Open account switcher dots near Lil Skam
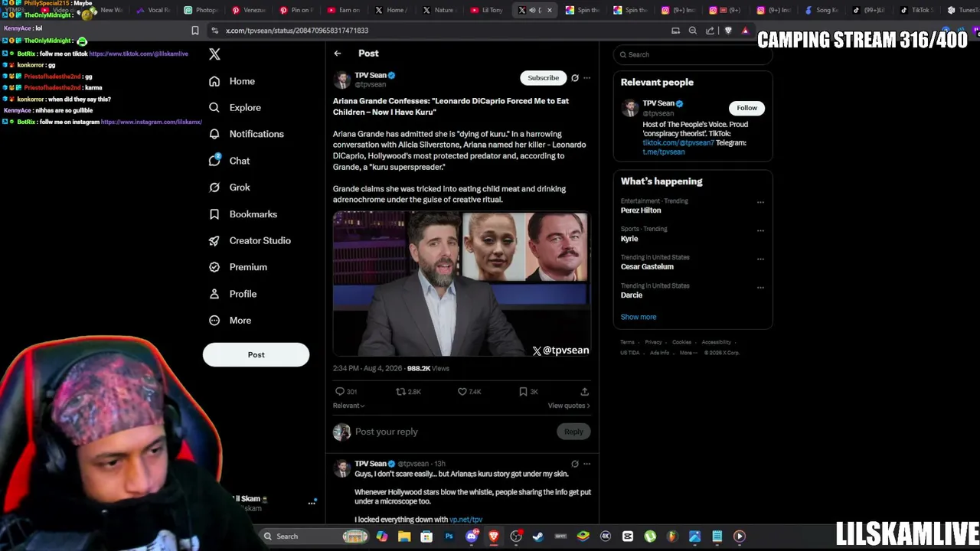The height and width of the screenshot is (551, 980). pyautogui.click(x=312, y=503)
